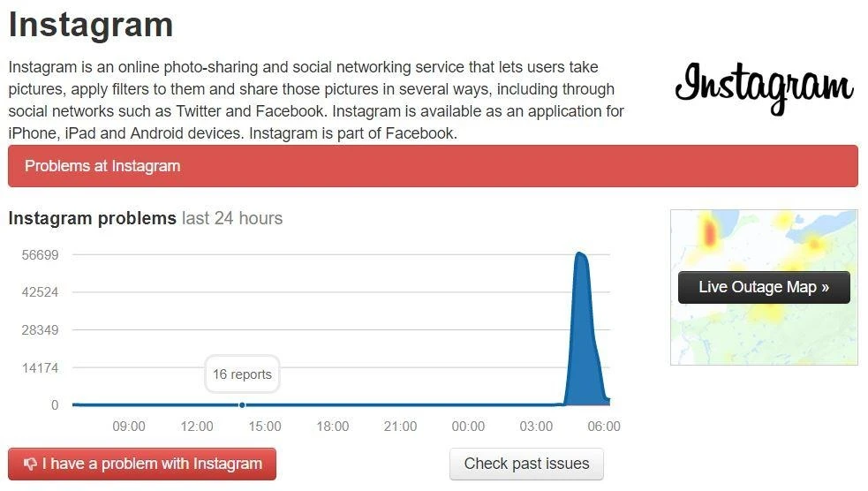
Task: Click the "Instagram problems" chart title
Action: tap(92, 218)
